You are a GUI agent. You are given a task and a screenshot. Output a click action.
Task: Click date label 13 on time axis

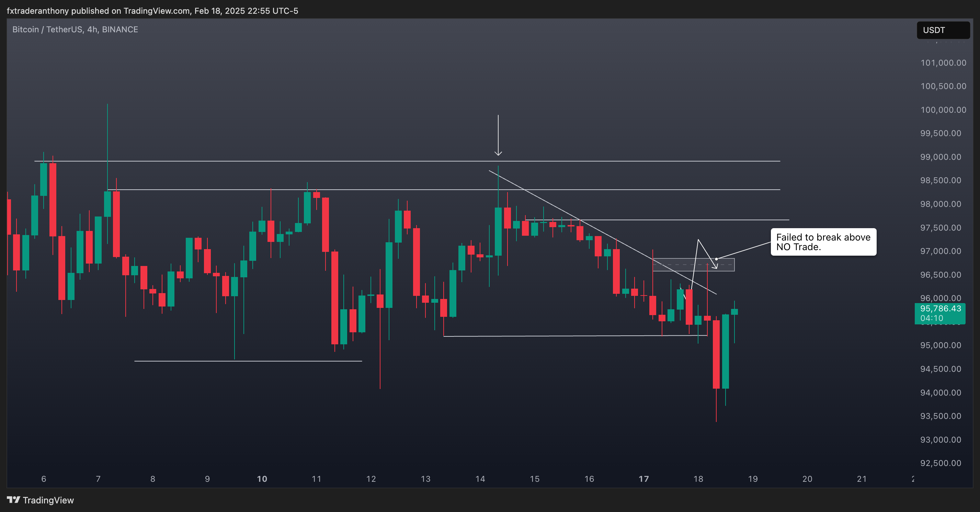pyautogui.click(x=426, y=479)
